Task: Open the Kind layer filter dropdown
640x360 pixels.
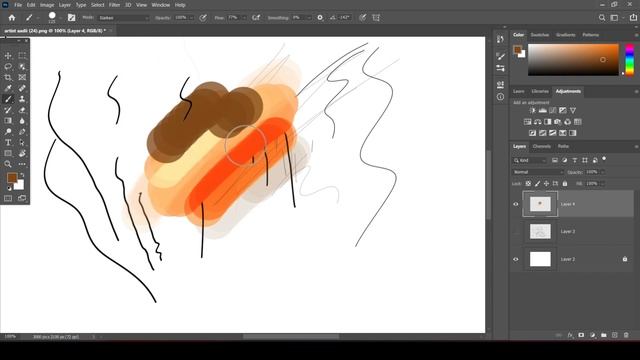Action: point(529,160)
